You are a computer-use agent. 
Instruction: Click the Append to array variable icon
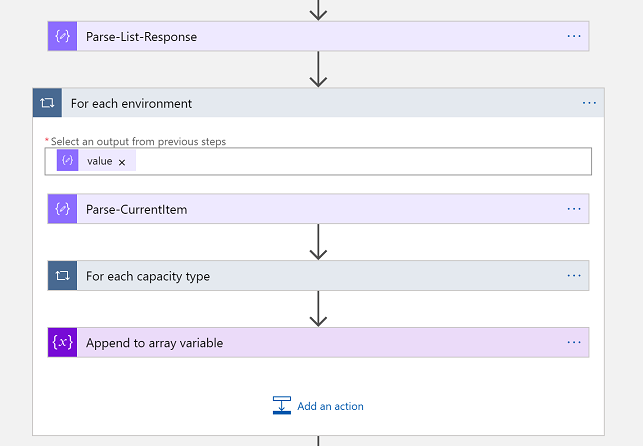(62, 343)
